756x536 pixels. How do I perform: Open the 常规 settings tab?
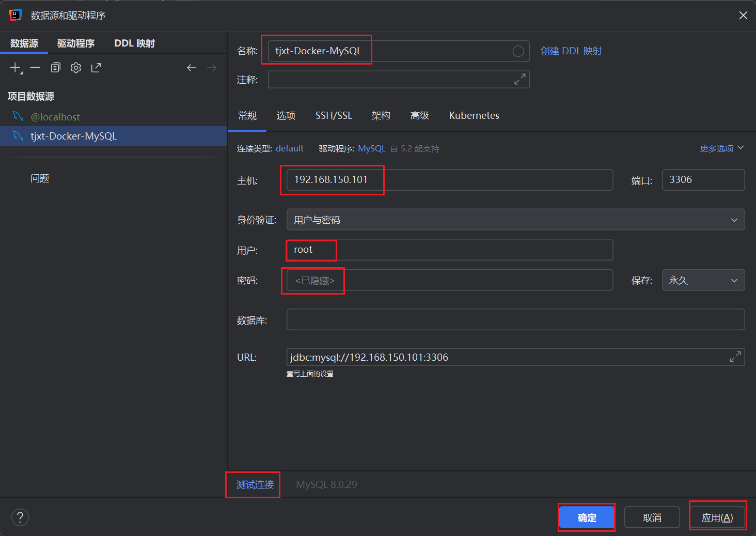[247, 115]
